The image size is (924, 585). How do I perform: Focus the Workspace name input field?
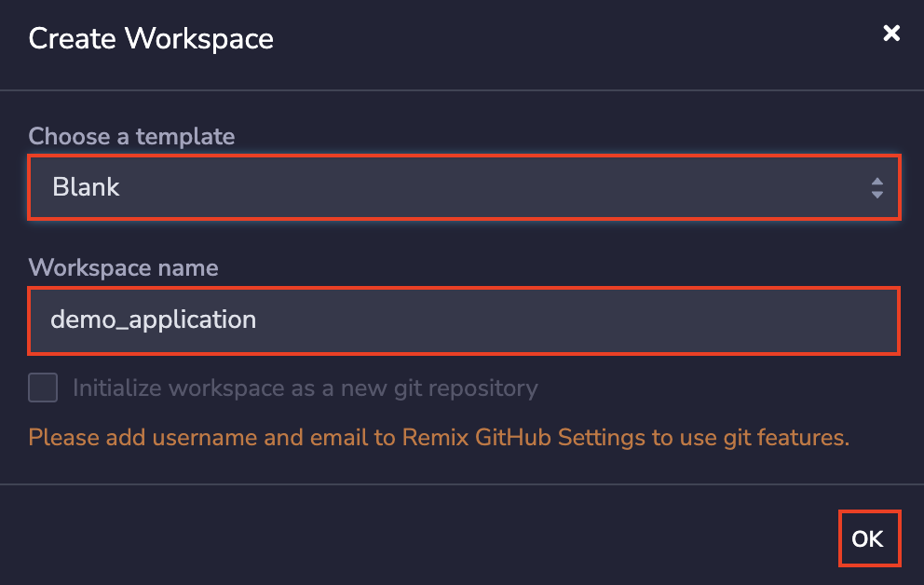pyautogui.click(x=464, y=320)
